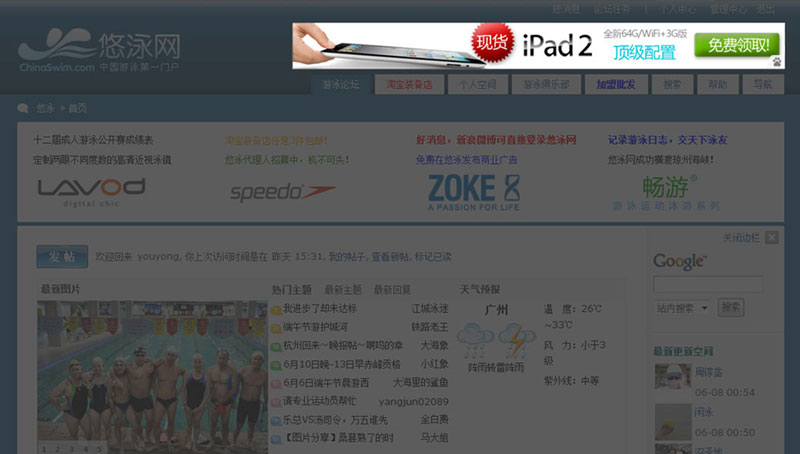Open 免费在悠泳发布商业广告 link
800x454 pixels.
466,160
